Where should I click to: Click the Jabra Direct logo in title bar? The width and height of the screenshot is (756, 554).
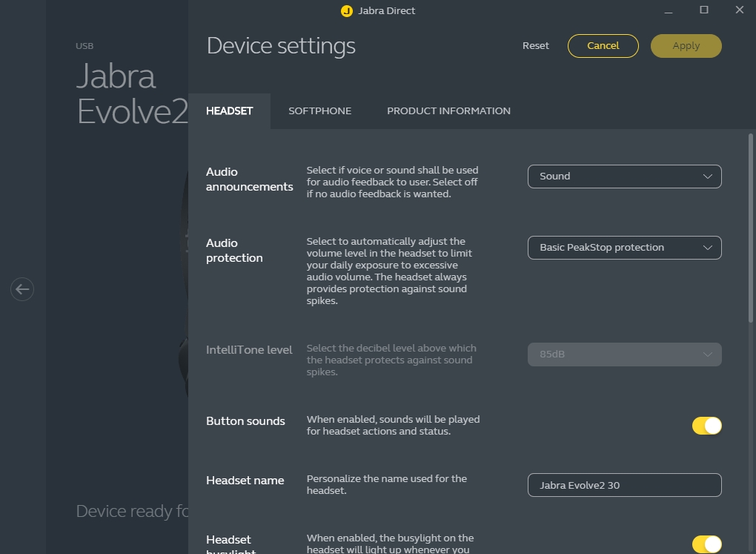(347, 10)
